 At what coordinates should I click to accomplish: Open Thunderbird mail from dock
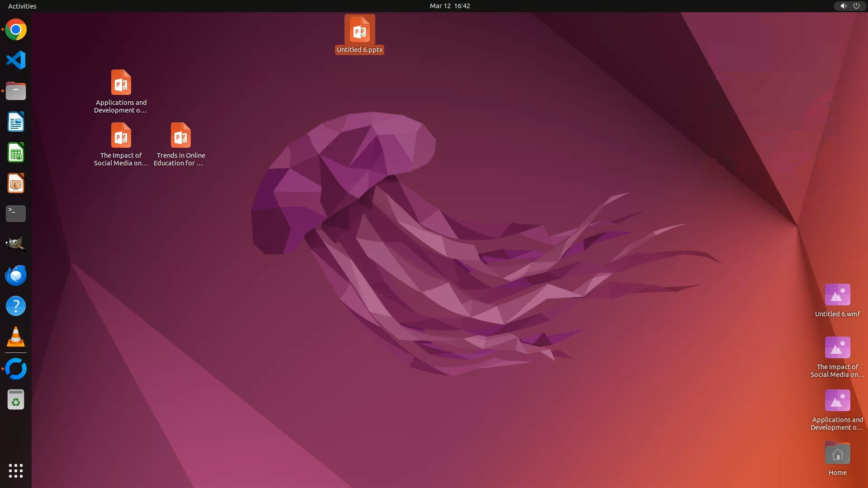pyautogui.click(x=16, y=275)
